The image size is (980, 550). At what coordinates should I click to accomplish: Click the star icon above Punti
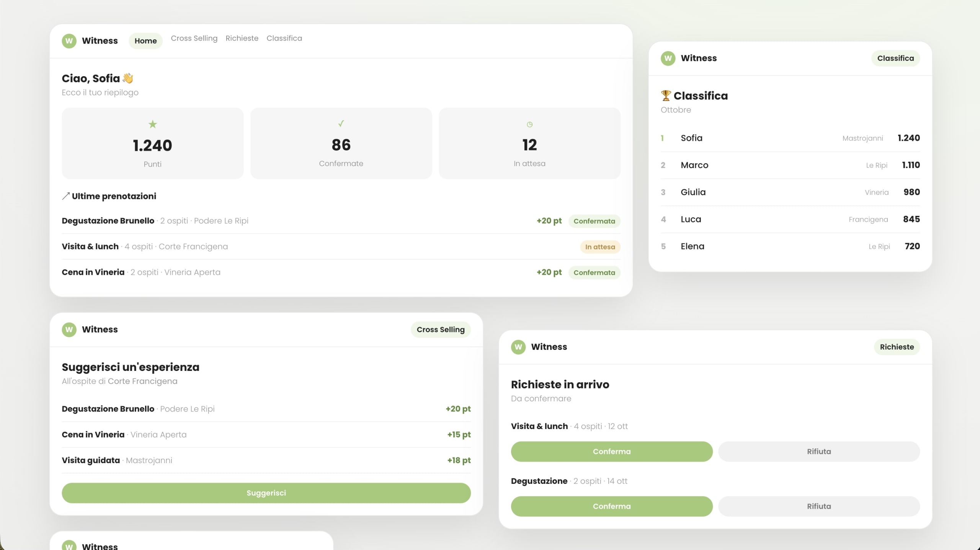[x=153, y=124]
